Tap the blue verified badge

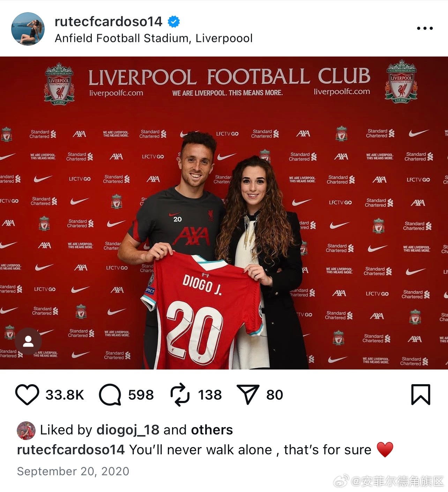coord(174,22)
